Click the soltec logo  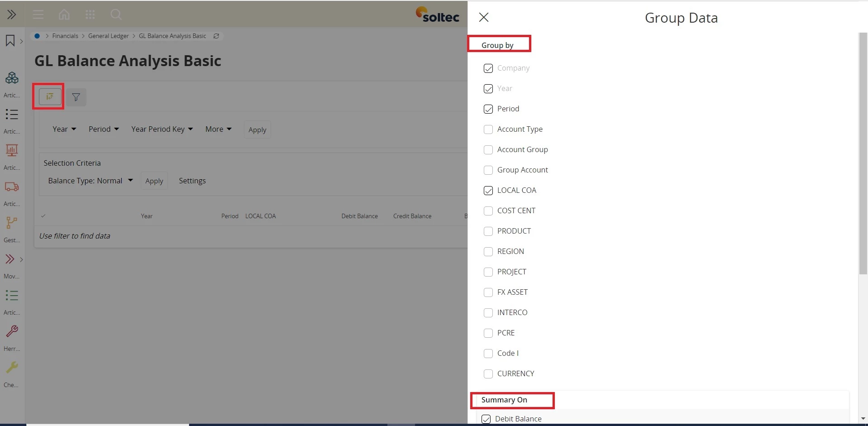click(438, 14)
